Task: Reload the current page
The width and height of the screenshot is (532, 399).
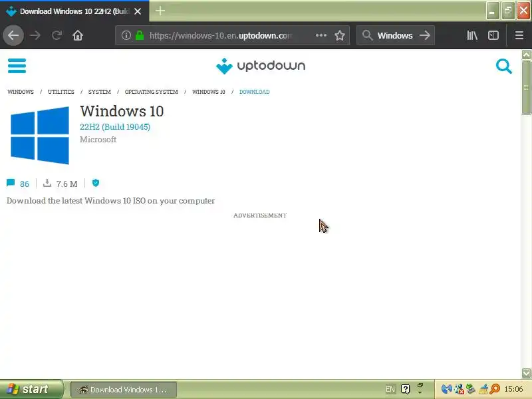Action: pos(57,35)
